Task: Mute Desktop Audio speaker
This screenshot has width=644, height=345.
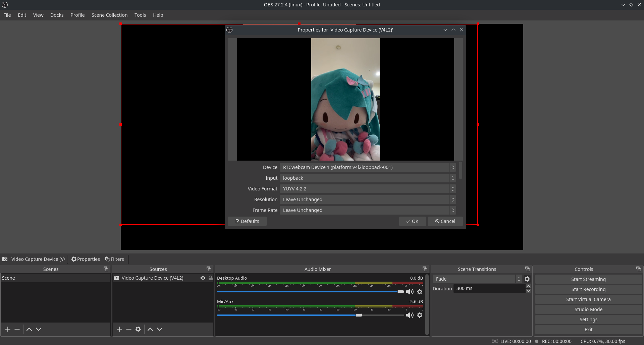Action: click(x=410, y=292)
